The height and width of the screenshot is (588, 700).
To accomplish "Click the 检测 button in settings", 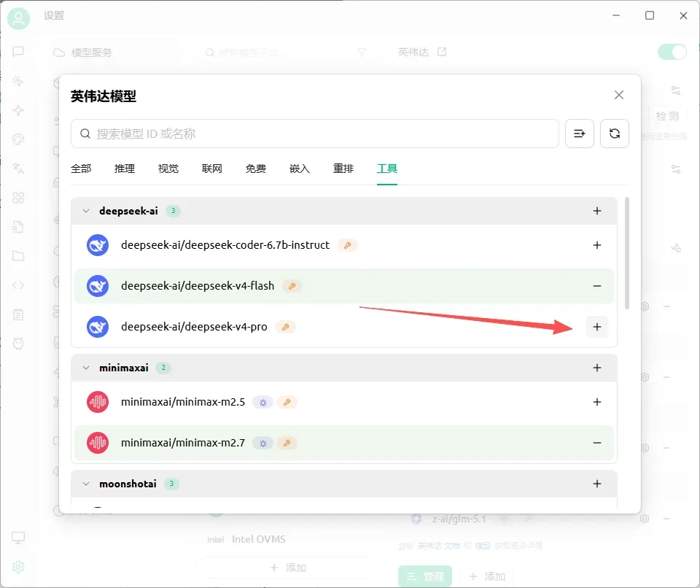I will [x=667, y=116].
